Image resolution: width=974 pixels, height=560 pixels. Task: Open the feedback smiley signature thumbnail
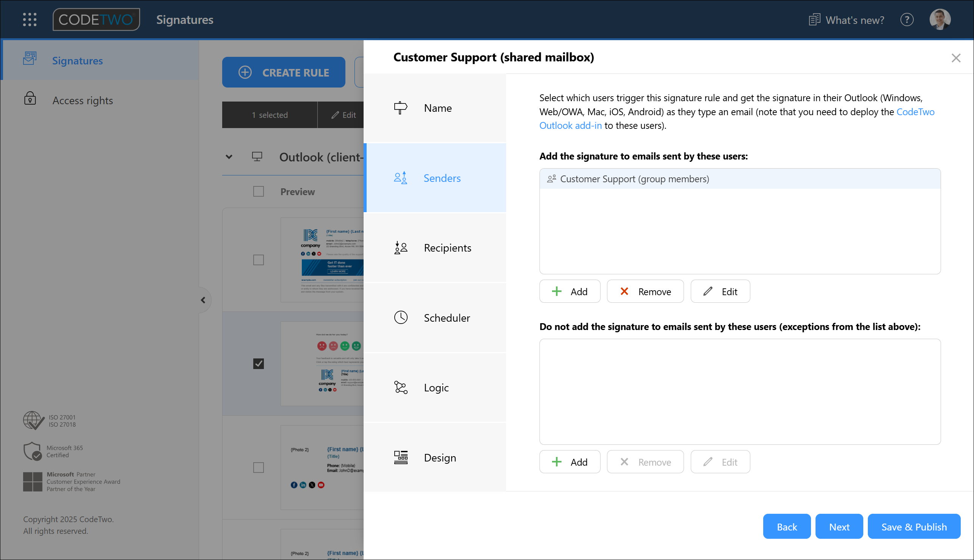[x=322, y=363]
